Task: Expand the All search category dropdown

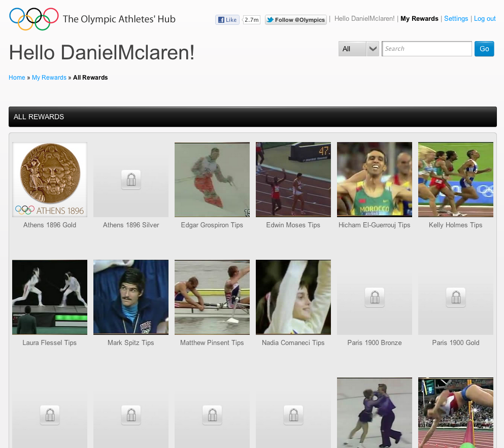Action: point(358,49)
